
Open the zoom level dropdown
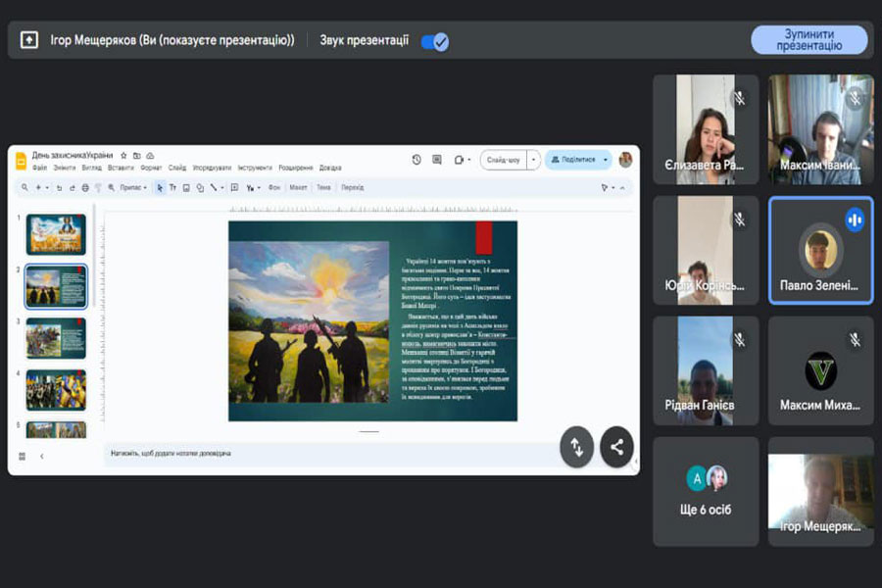coord(132,187)
